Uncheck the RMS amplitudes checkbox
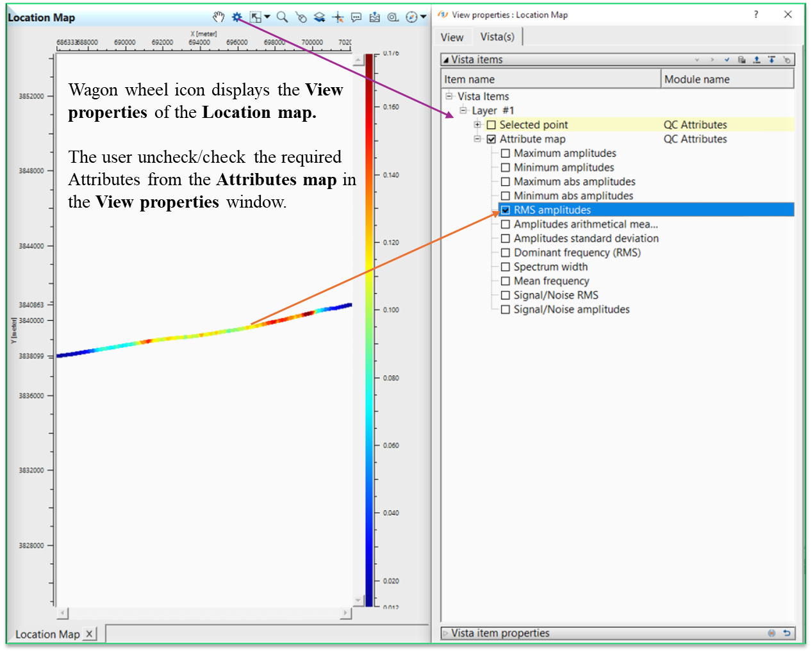This screenshot has width=812, height=653. tap(506, 210)
